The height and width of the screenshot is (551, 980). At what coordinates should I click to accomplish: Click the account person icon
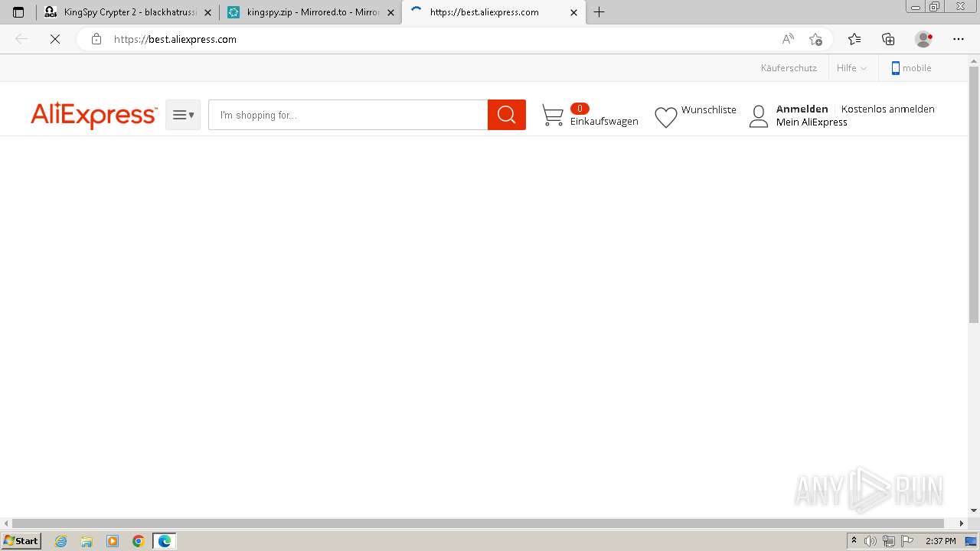tap(759, 116)
